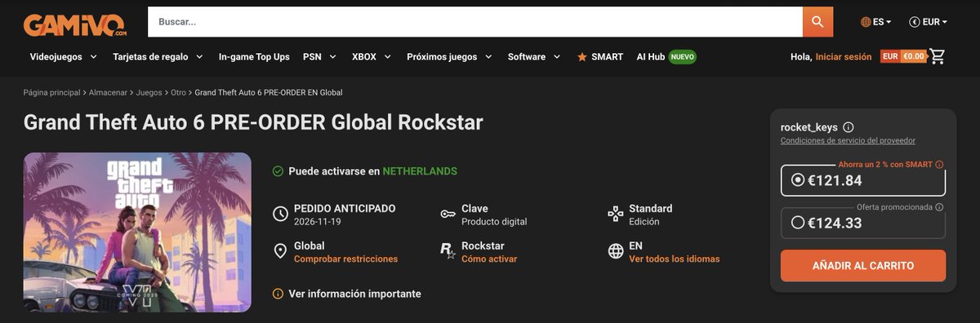Viewport: 980px width, 323px height.
Task: Open the ES language dropdown
Action: pos(876,22)
